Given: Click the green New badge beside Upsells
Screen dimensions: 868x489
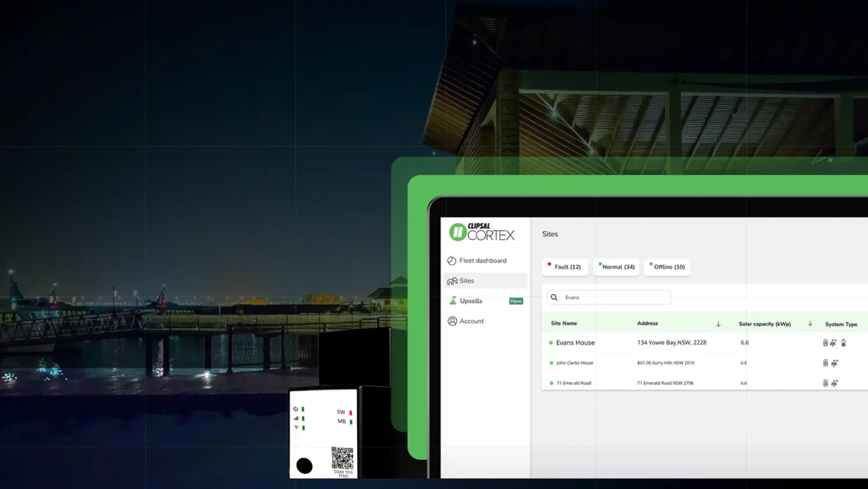Looking at the screenshot, I should (516, 301).
